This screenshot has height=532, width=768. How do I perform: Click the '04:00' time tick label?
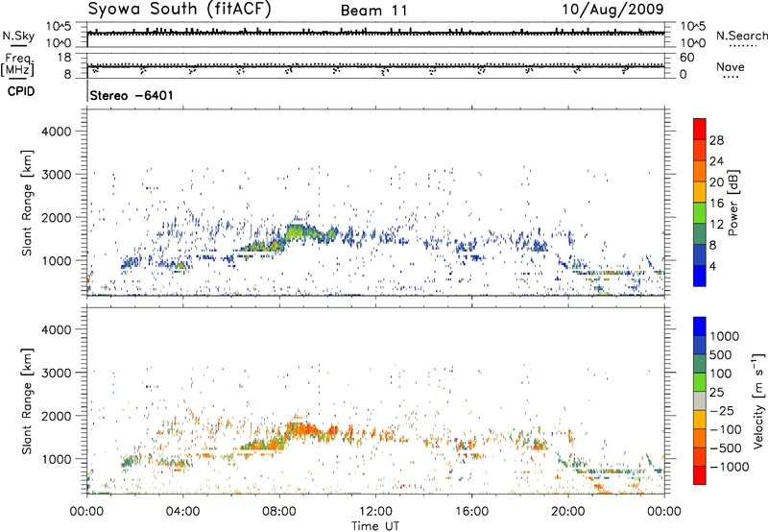pos(183,512)
